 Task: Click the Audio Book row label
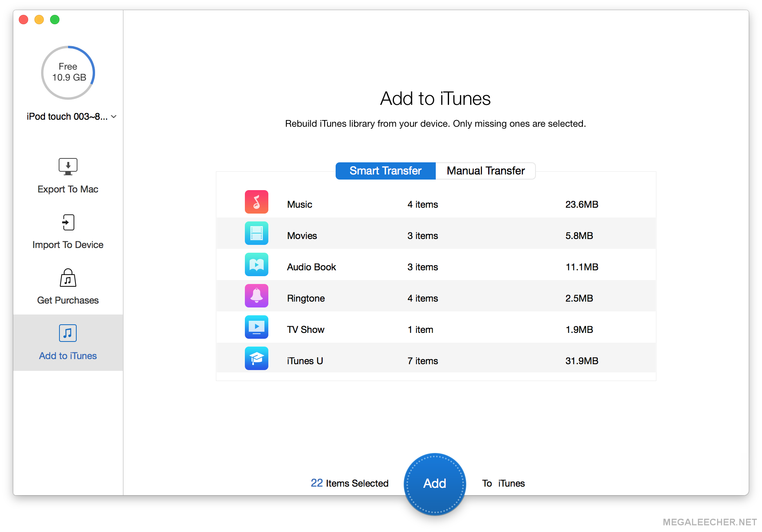click(312, 267)
